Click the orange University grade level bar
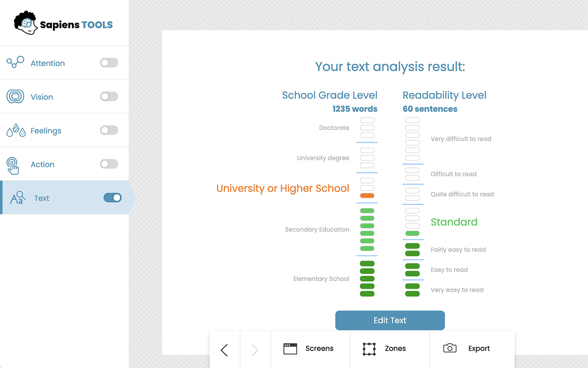 coord(367,195)
